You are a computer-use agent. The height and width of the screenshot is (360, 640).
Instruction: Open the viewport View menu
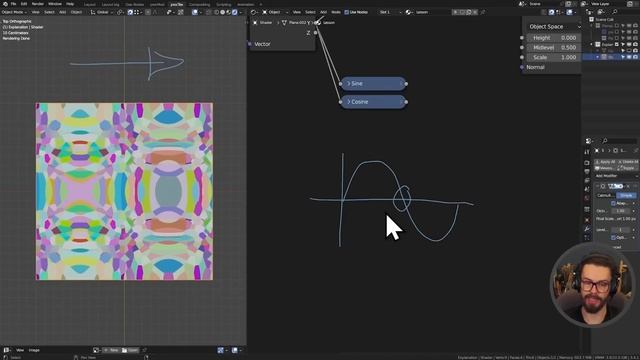tap(36, 12)
